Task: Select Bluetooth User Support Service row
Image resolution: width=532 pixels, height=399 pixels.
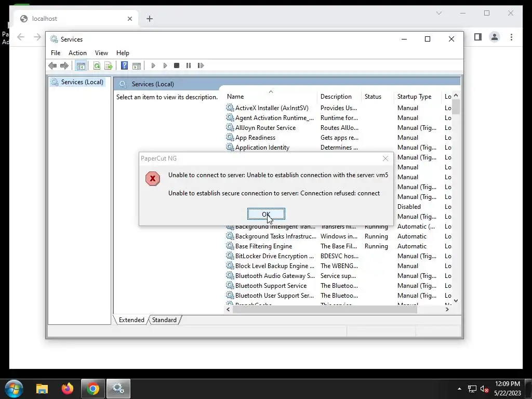Action: [338, 295]
